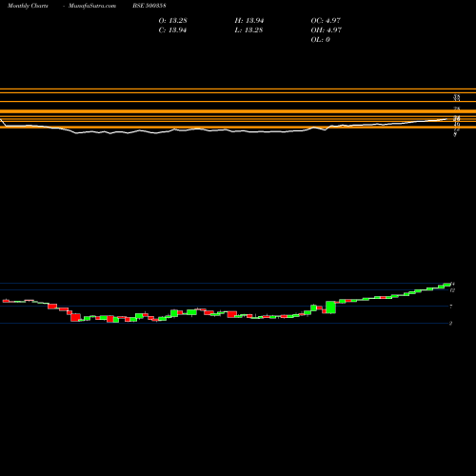
Task: Click the low value 'L: 13.28'
Action: tap(248, 30)
